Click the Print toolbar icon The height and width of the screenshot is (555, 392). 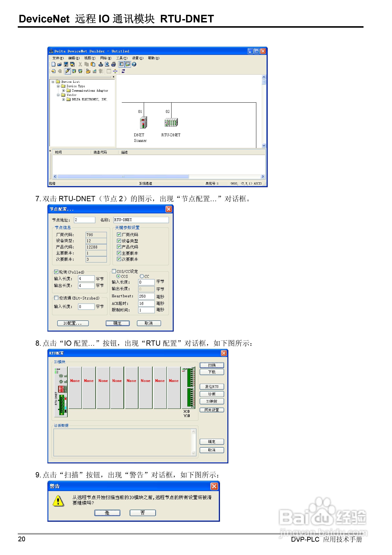(x=114, y=64)
